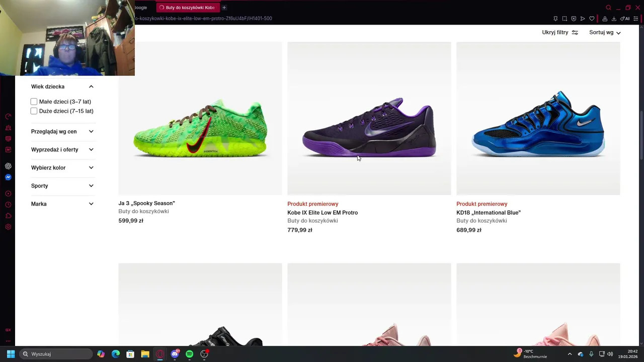
Task: Click the page vertical scrollbar
Action: point(641,135)
